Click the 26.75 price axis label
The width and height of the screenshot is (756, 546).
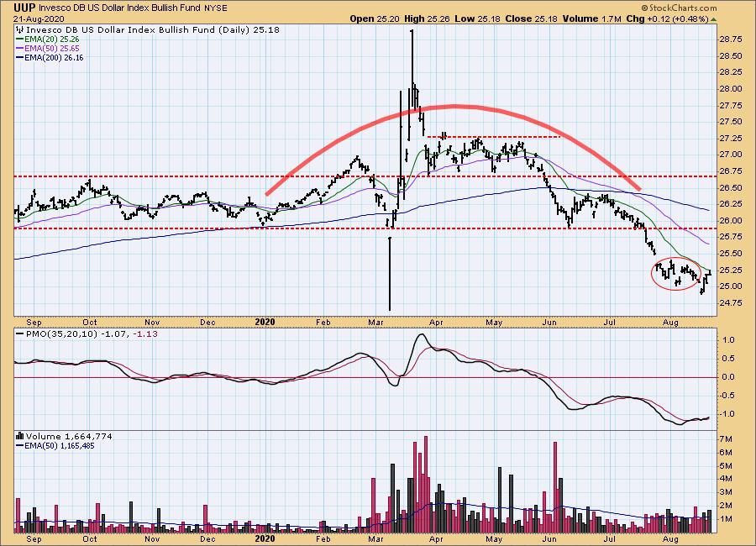click(x=731, y=171)
